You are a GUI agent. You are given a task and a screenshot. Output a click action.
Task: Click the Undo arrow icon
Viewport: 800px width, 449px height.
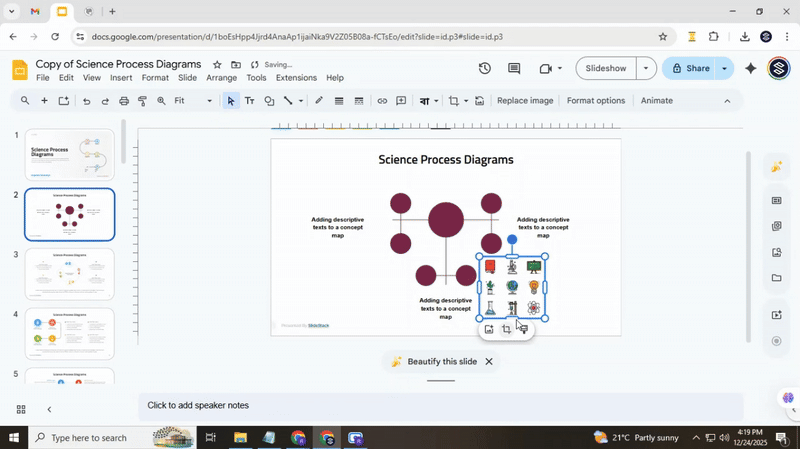pyautogui.click(x=87, y=101)
